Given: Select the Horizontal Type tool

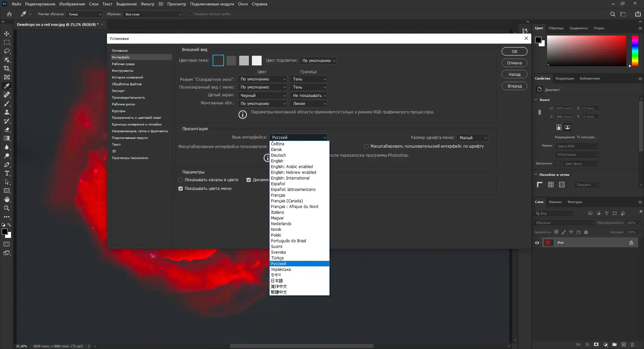Looking at the screenshot, I should [7, 173].
